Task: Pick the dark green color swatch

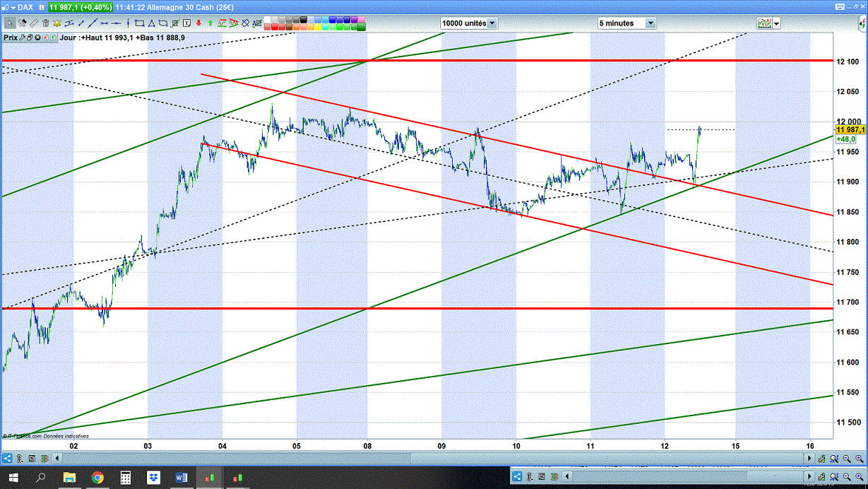Action: click(362, 27)
